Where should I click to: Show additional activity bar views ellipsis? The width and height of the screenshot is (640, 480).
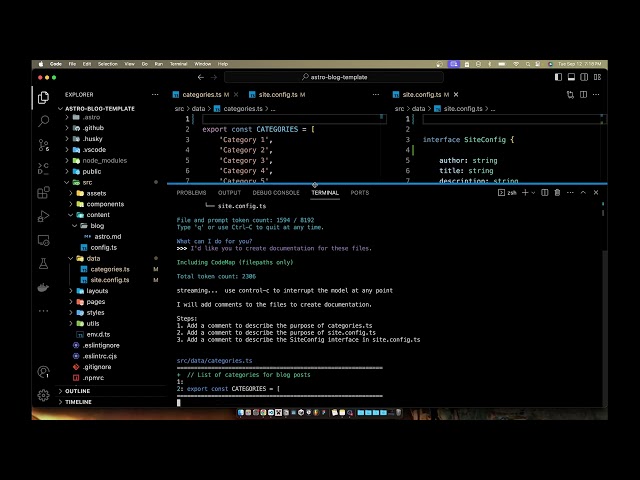coord(43,311)
